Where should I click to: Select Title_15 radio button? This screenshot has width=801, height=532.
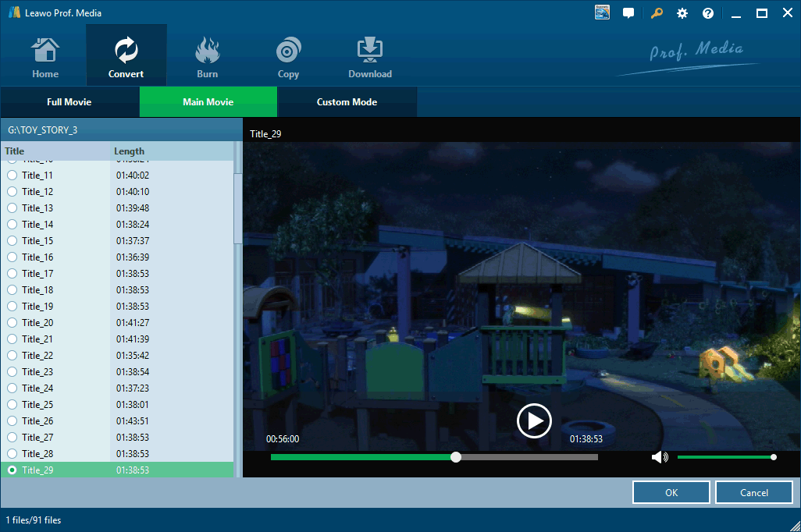[12, 240]
